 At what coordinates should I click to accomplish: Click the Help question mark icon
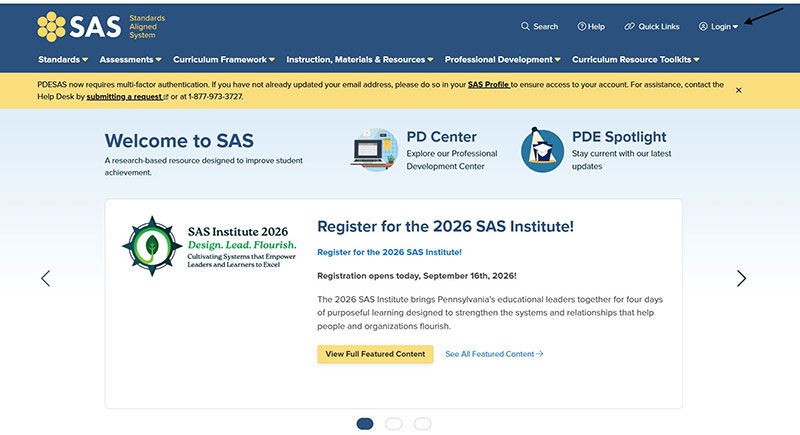(x=581, y=27)
